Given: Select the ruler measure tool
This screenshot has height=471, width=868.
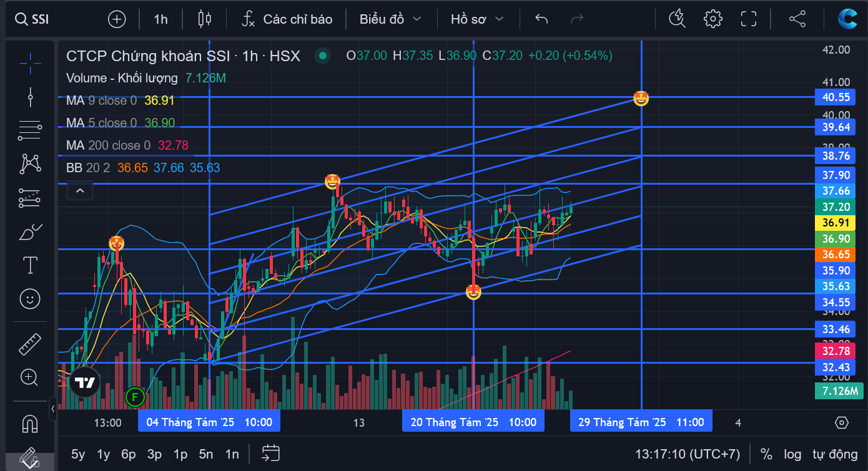Looking at the screenshot, I should click(x=30, y=344).
